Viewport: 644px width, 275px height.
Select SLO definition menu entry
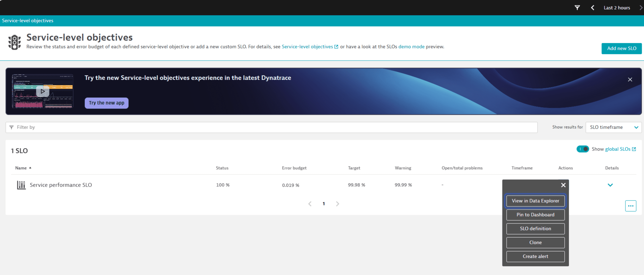click(535, 229)
